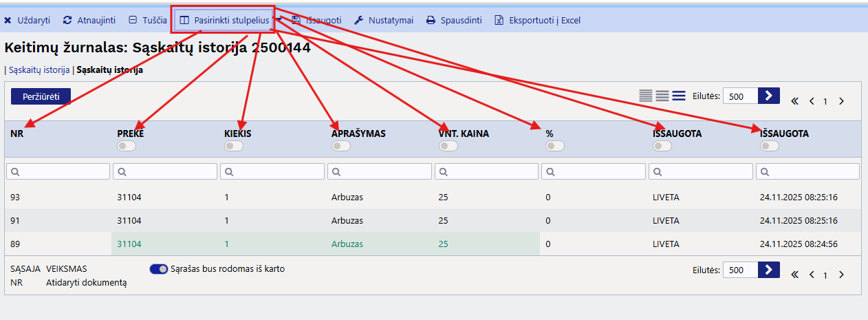Refresh the list with Atnaujinti
This screenshot has width=868, height=320.
[x=89, y=21]
